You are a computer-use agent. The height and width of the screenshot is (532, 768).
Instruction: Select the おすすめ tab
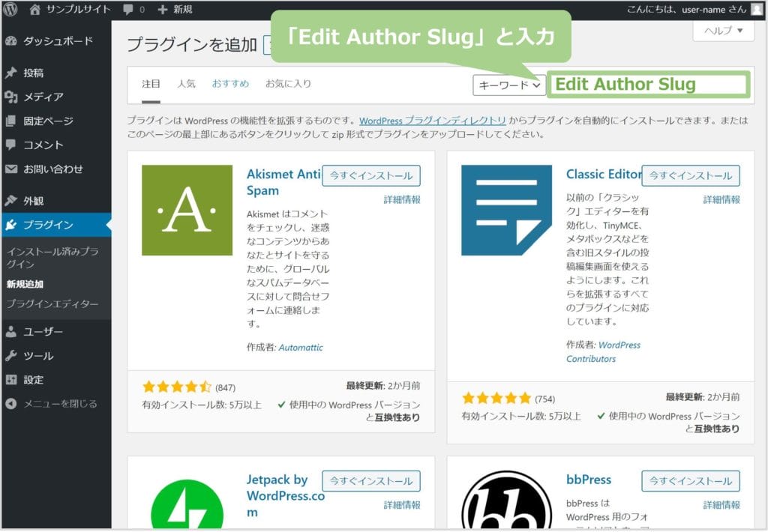coord(230,84)
